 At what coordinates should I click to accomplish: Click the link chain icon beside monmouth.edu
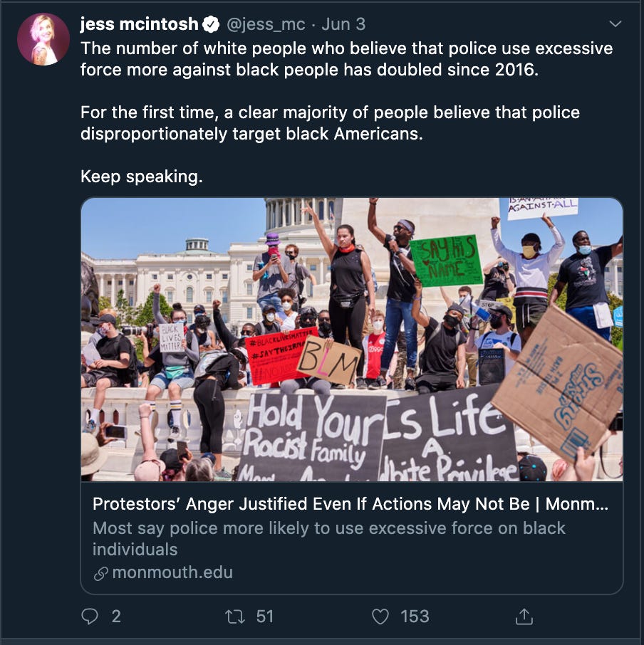point(101,573)
